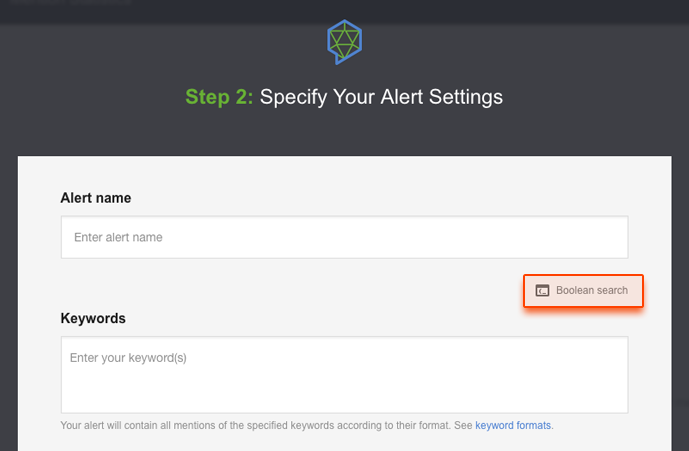Click the helper text below Keywords box
The height and width of the screenshot is (451, 689).
point(307,426)
